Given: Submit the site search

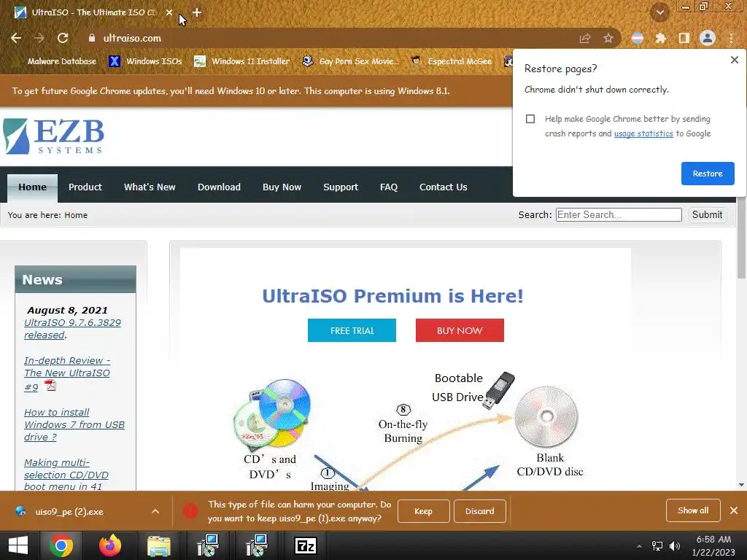Looking at the screenshot, I should coord(707,215).
